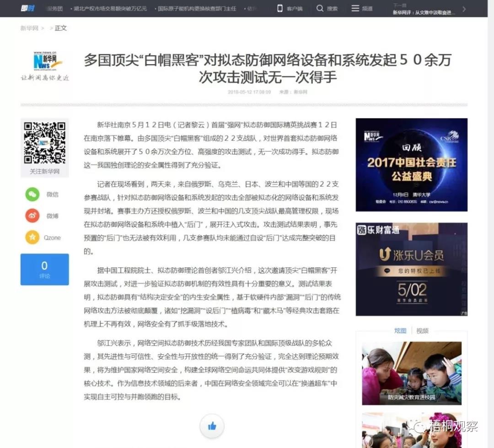This screenshot has height=448, width=494.
Task: Open the 频道 channels hamburger icon
Action: click(355, 8)
